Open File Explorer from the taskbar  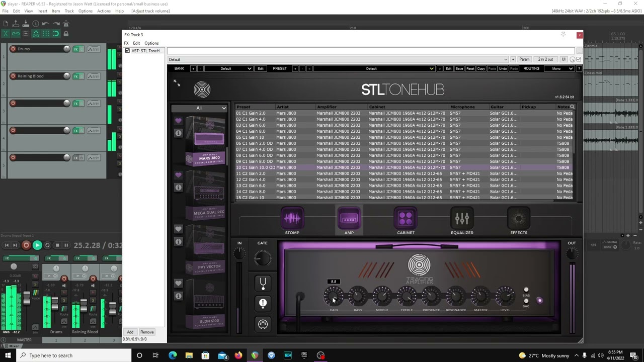tap(189, 355)
